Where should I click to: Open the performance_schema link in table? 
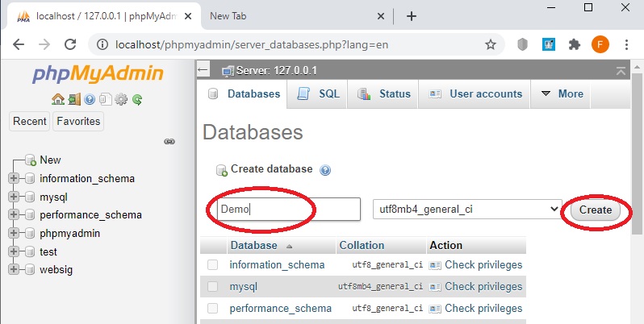point(281,309)
